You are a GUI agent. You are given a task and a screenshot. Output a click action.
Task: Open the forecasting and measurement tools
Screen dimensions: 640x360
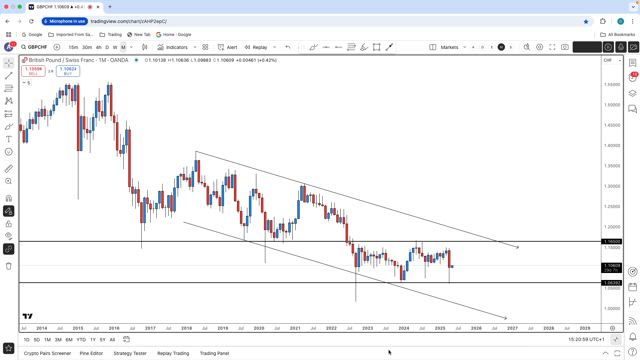(9, 114)
